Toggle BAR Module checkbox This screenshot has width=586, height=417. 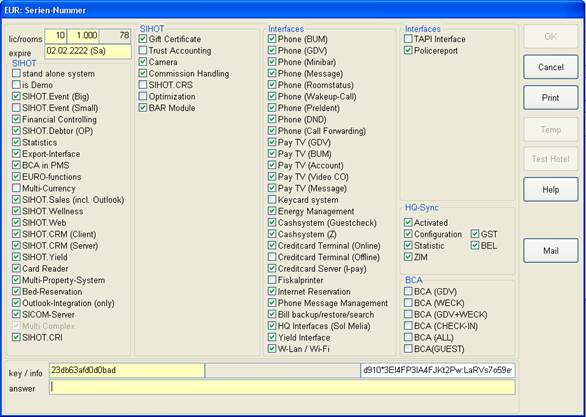(x=143, y=108)
